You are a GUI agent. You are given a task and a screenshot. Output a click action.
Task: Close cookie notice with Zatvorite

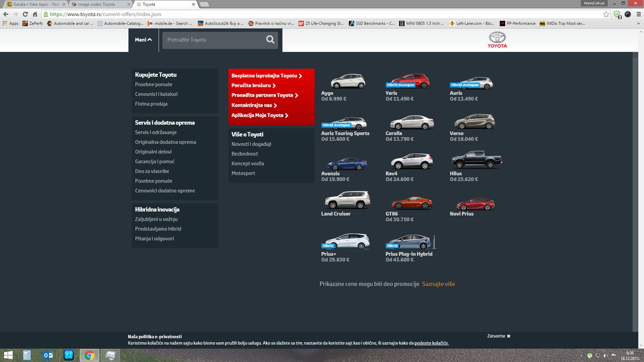click(499, 336)
